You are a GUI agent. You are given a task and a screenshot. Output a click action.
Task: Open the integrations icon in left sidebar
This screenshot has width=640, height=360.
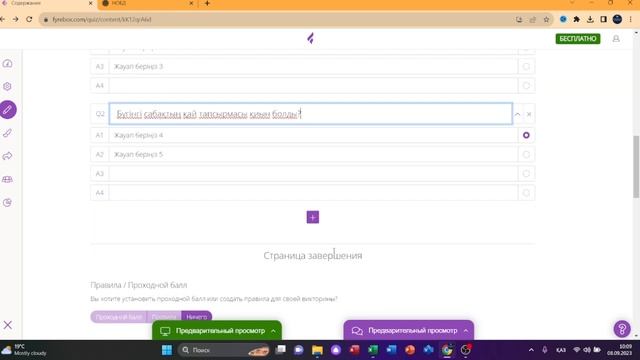click(7, 180)
